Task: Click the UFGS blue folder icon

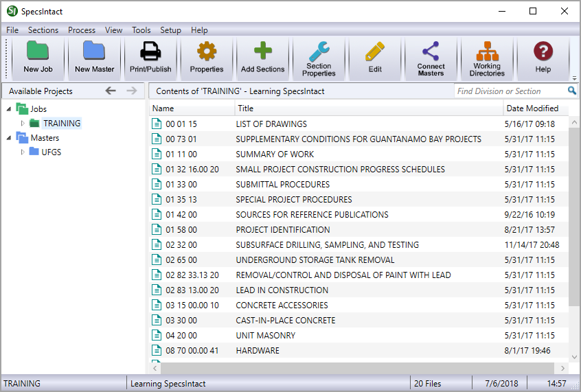Action: pyautogui.click(x=34, y=151)
